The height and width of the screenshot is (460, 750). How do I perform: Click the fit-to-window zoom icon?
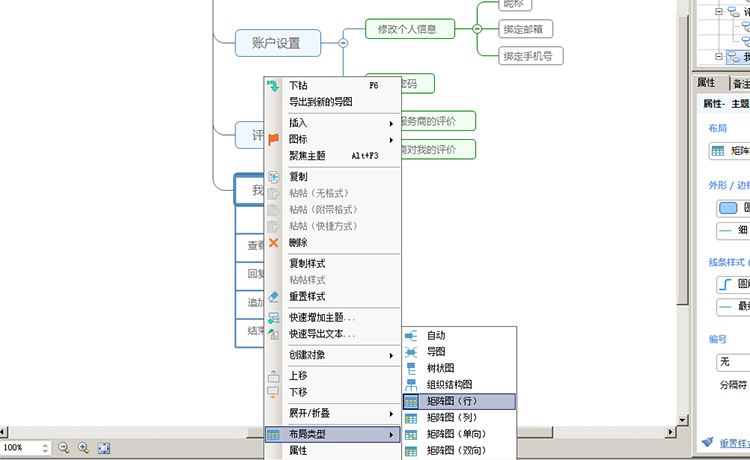(104, 448)
